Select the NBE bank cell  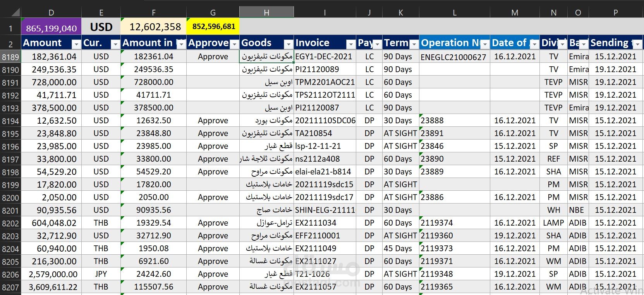coord(578,210)
